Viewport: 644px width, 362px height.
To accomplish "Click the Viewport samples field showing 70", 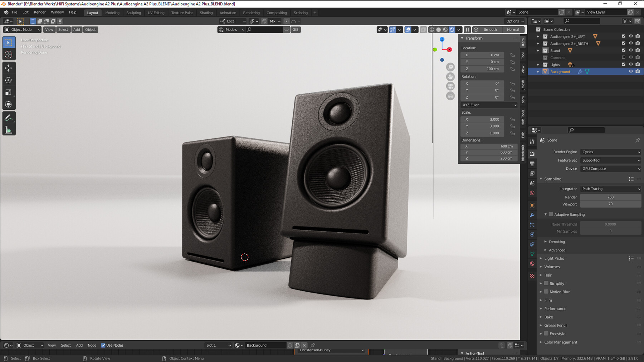I will (610, 204).
